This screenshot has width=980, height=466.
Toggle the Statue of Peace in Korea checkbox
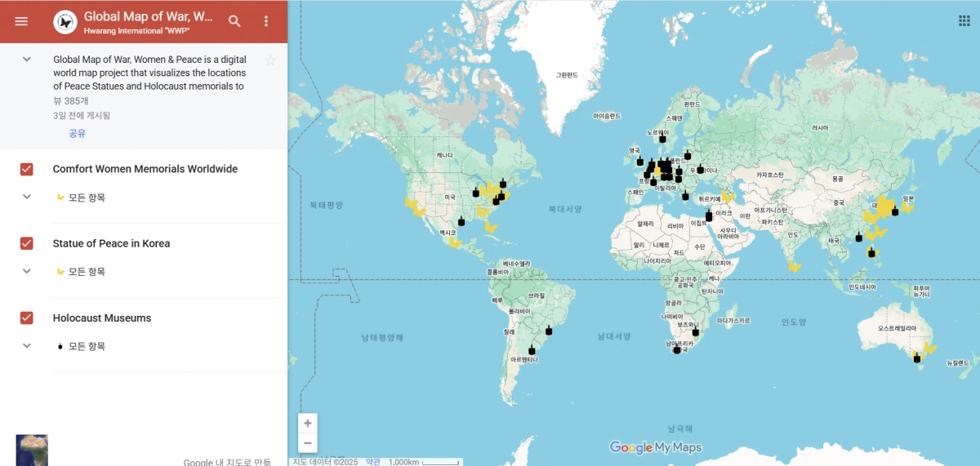26,243
